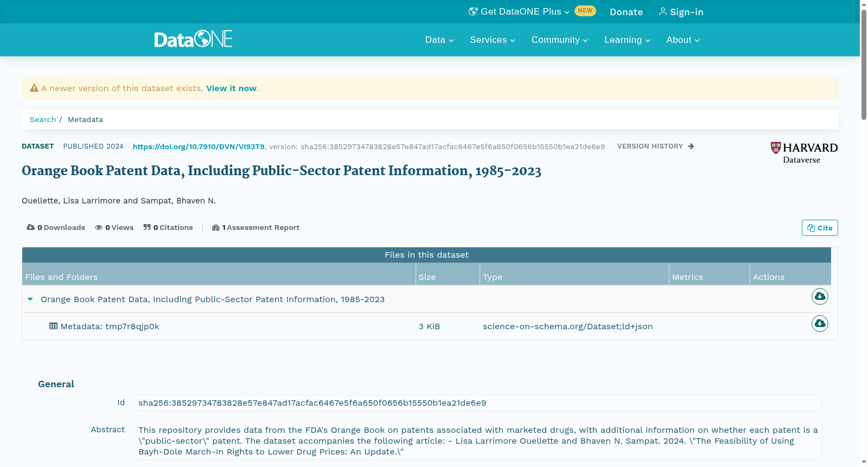Open the 1 Assessment Report link
The width and height of the screenshot is (868, 467).
256,227
